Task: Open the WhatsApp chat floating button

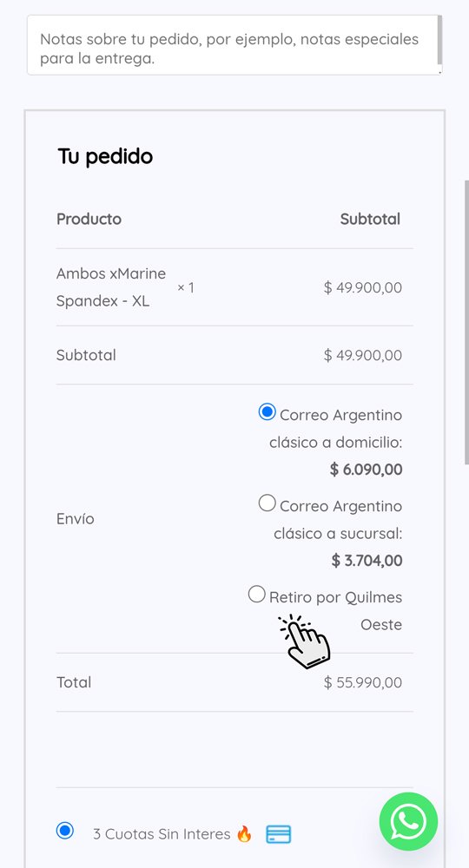Action: click(x=408, y=821)
